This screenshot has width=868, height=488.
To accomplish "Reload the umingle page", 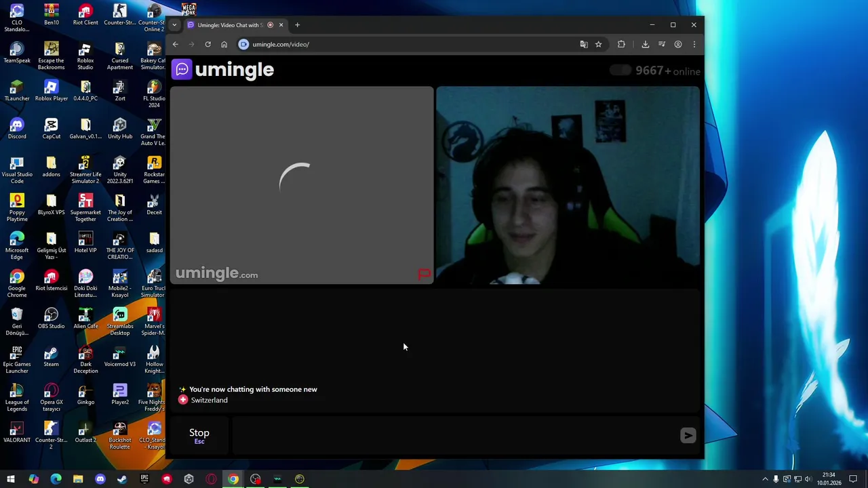I will pos(208,45).
